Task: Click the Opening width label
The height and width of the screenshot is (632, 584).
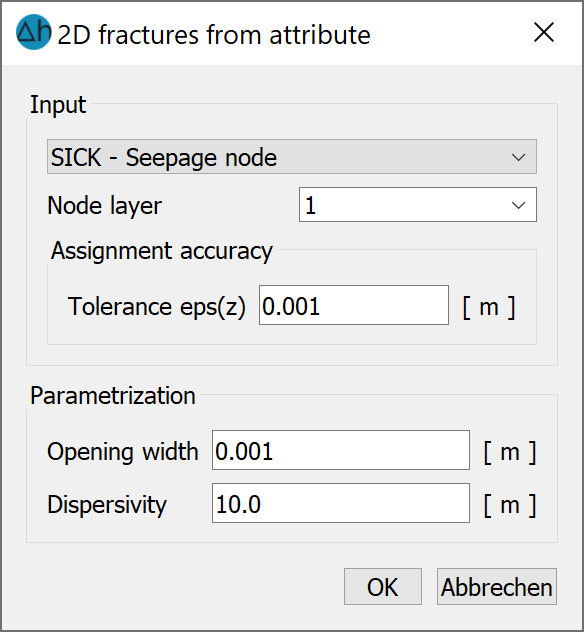Action: [123, 451]
